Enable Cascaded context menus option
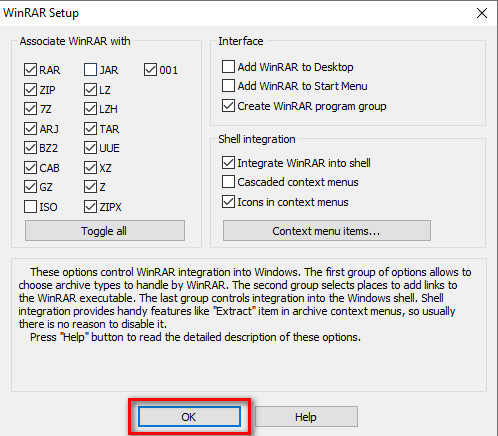 228,182
